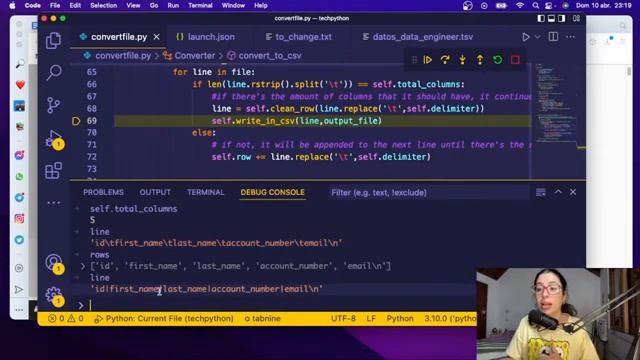Open Run and Debug view
The width and height of the screenshot is (640, 360).
click(54, 139)
